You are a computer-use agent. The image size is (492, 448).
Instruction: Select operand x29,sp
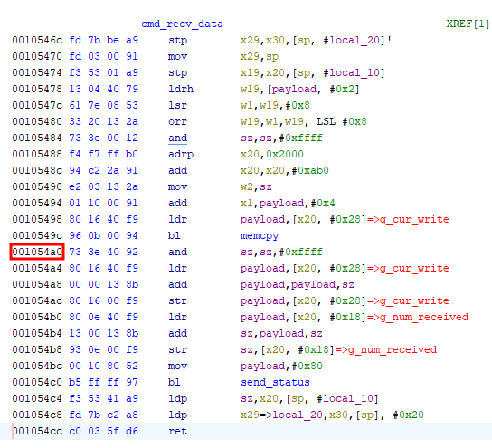point(260,56)
